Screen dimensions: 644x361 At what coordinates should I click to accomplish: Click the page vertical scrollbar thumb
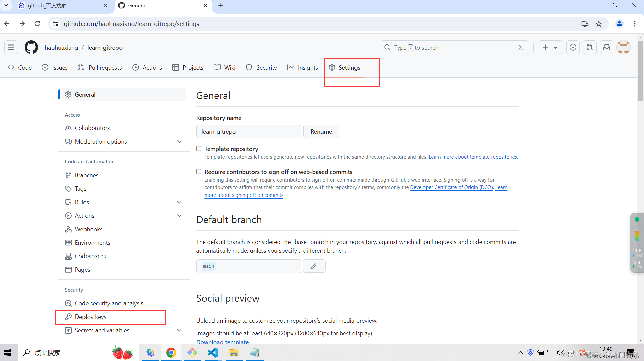tap(640, 71)
